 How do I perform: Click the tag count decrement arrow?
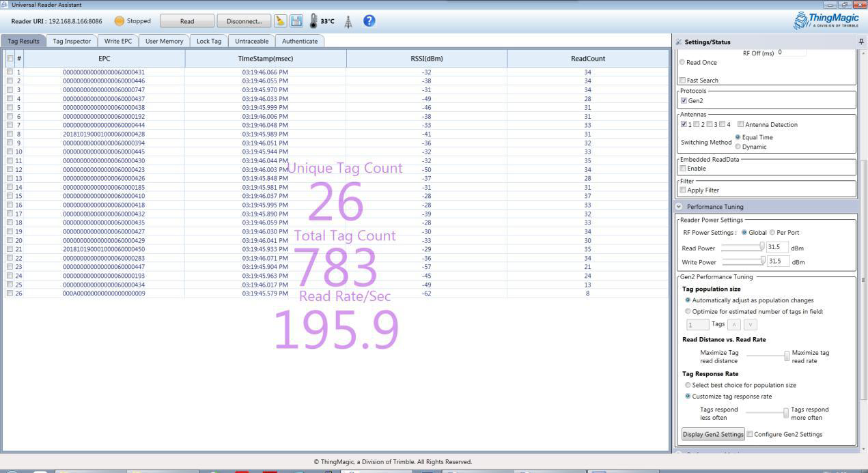tap(749, 325)
